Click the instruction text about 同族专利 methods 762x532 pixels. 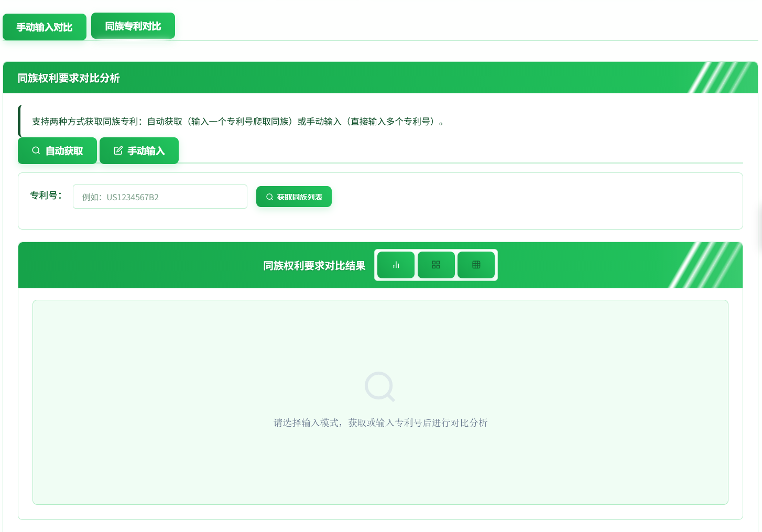click(x=238, y=121)
